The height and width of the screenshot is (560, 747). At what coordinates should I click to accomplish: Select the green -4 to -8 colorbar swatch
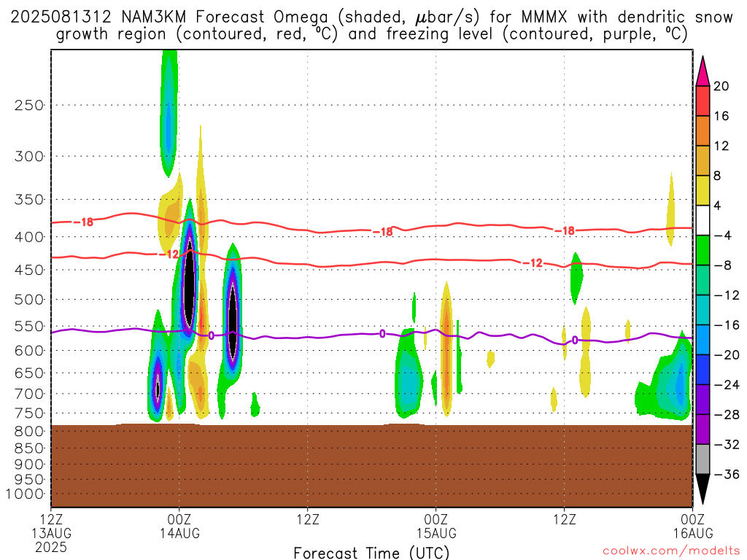tap(703, 251)
